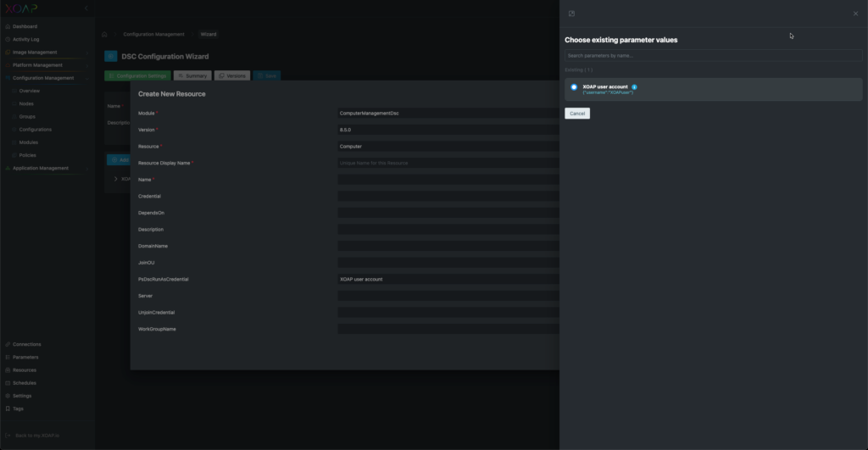Click the Server input field
The width and height of the screenshot is (868, 450).
(x=448, y=296)
